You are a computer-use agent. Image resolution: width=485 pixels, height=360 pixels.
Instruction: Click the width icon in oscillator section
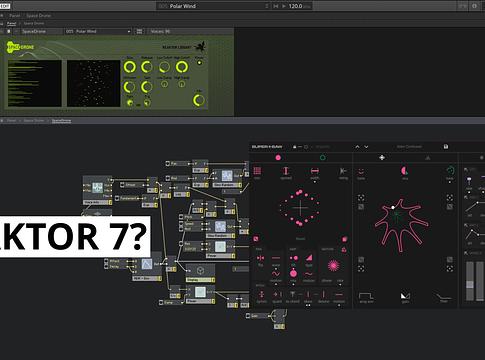[x=315, y=171]
